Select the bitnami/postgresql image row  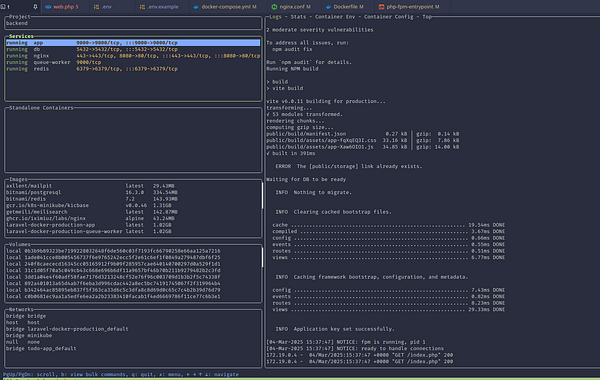(x=133, y=192)
